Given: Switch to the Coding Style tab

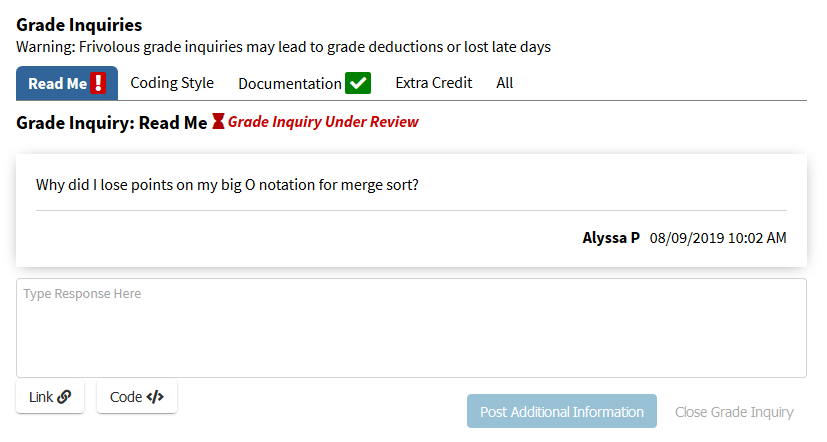Looking at the screenshot, I should (x=172, y=83).
